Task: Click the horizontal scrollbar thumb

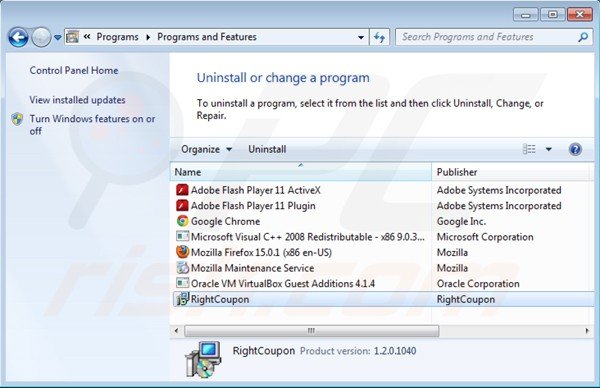Action: pyautogui.click(x=311, y=331)
